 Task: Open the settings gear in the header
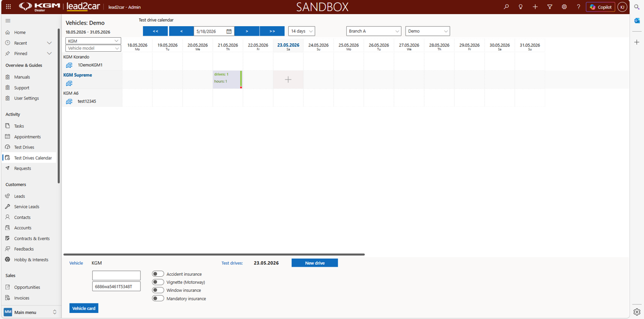(564, 7)
